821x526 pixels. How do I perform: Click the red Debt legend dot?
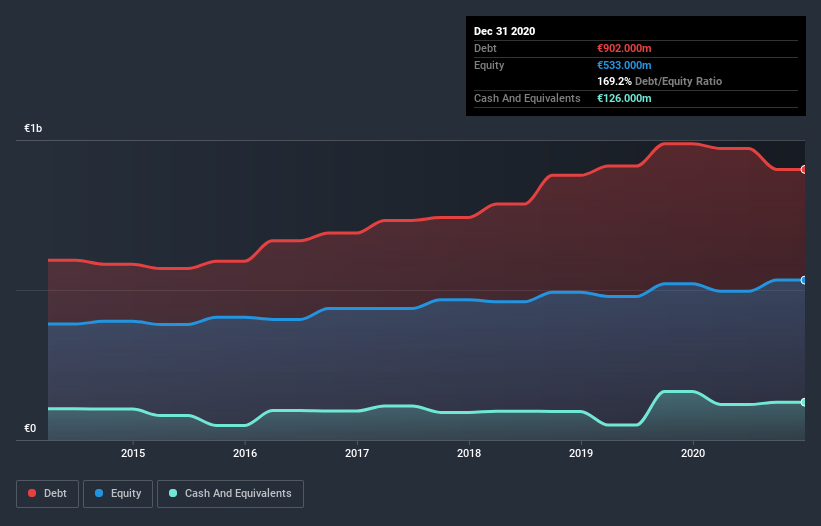pyautogui.click(x=32, y=493)
